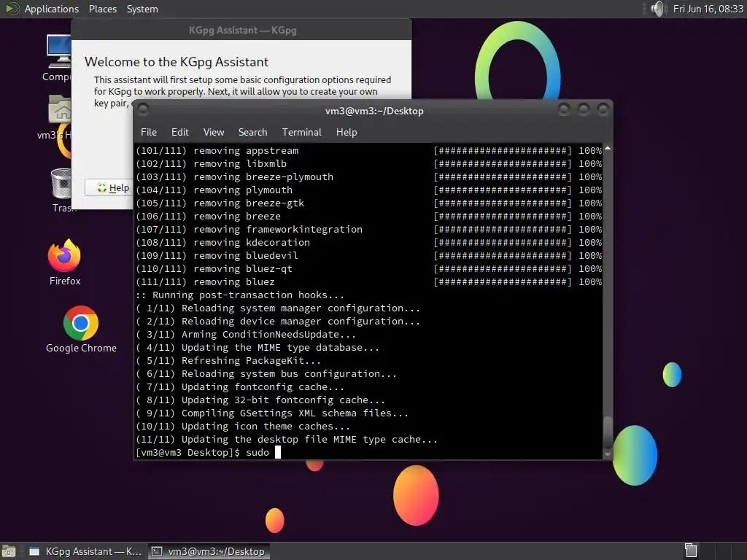
Task: Click 'Arming ConditionNeedsUpdate...' line
Action: [x=245, y=334]
